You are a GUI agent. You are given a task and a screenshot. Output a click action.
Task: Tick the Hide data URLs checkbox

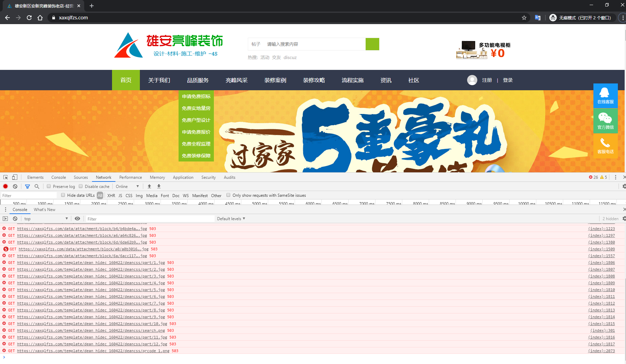click(x=63, y=195)
